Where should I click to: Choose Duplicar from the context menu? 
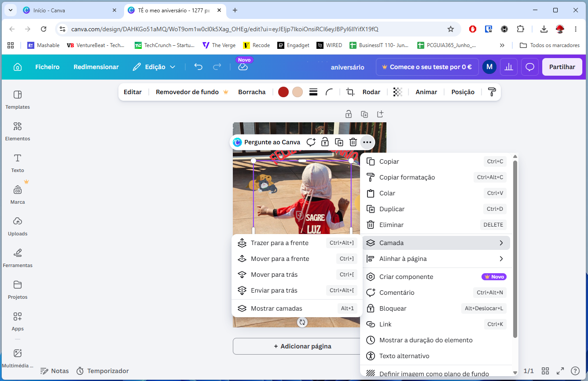point(436,209)
